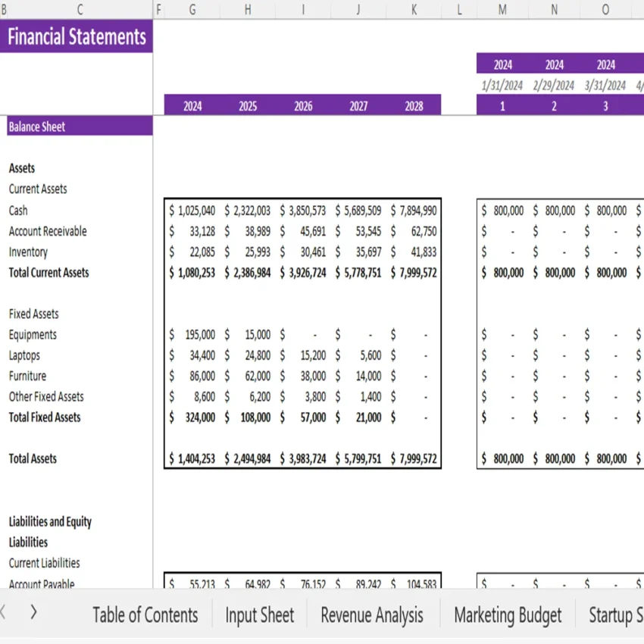
Task: Select column header M
Action: coord(502,10)
